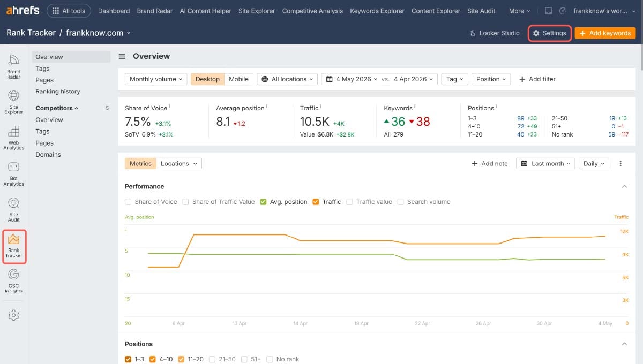Open Content Explorer in top navigation
This screenshot has height=364, width=643.
pos(436,11)
